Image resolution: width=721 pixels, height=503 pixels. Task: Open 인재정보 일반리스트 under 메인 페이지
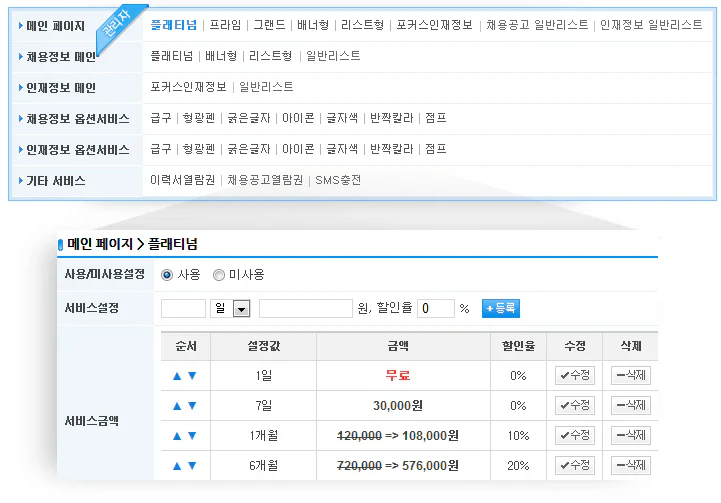(x=651, y=25)
